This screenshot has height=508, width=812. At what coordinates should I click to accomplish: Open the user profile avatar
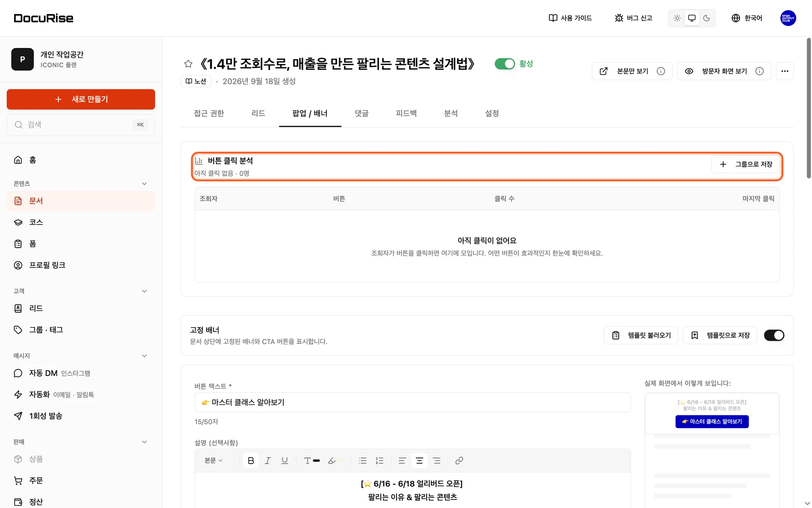[788, 18]
